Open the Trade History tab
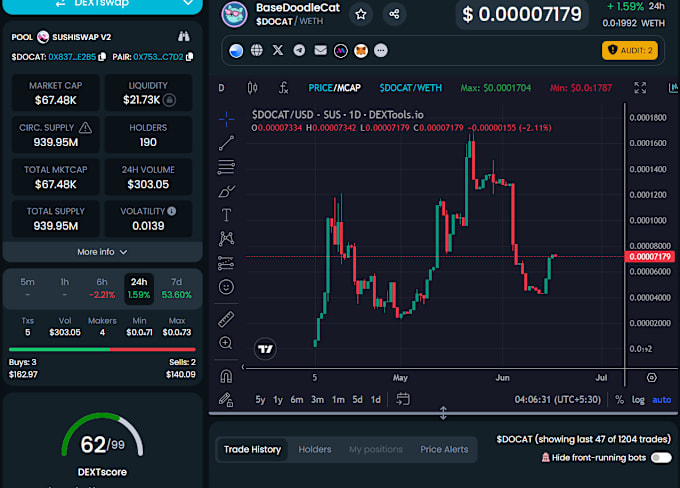 pyautogui.click(x=252, y=449)
